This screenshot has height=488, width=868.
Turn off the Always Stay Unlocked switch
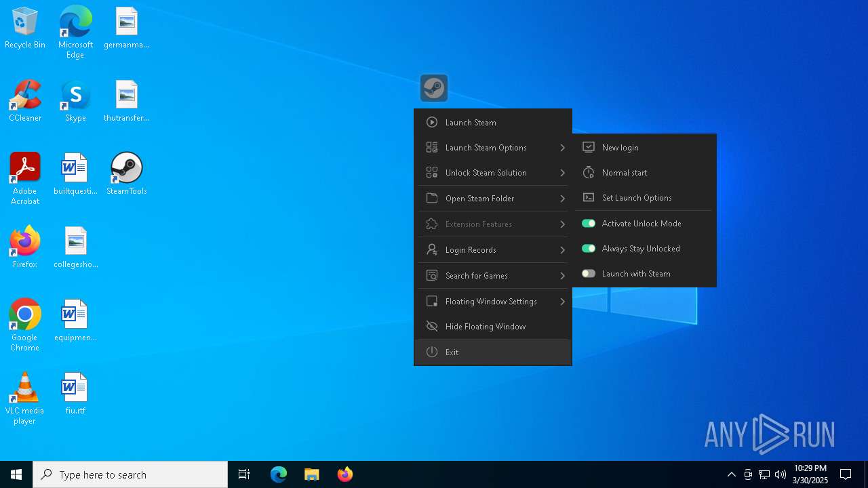[x=589, y=249]
